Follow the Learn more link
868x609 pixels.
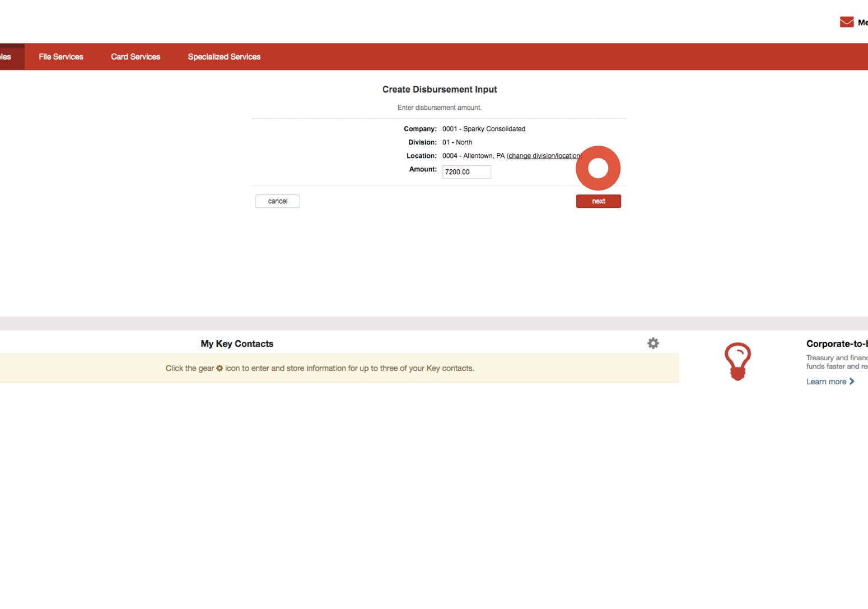pos(825,382)
